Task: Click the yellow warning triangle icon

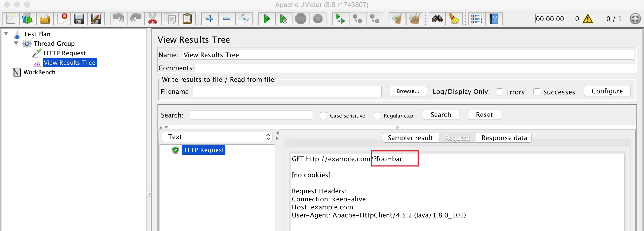Action: (x=588, y=19)
